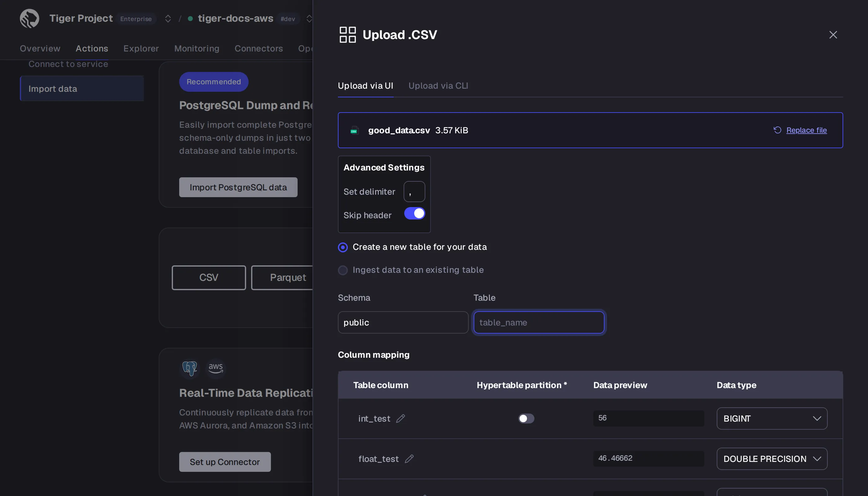The image size is (868, 496).
Task: Click the Tiger Project name
Action: click(81, 18)
